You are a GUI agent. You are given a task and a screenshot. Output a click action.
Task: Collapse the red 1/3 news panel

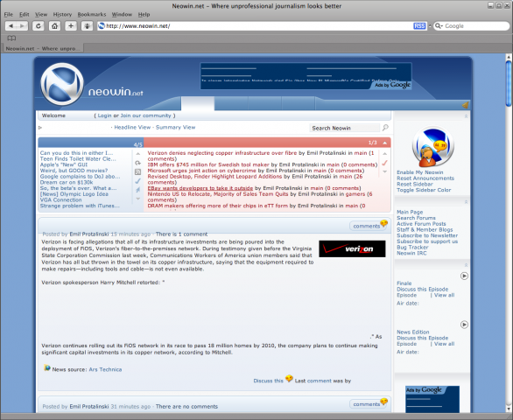pos(385,143)
